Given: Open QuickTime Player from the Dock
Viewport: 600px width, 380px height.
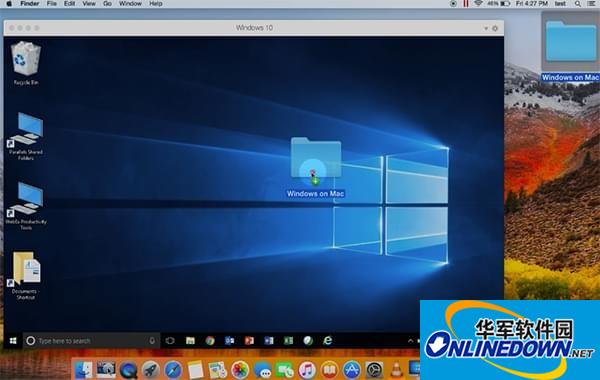Looking at the screenshot, I should (128, 370).
